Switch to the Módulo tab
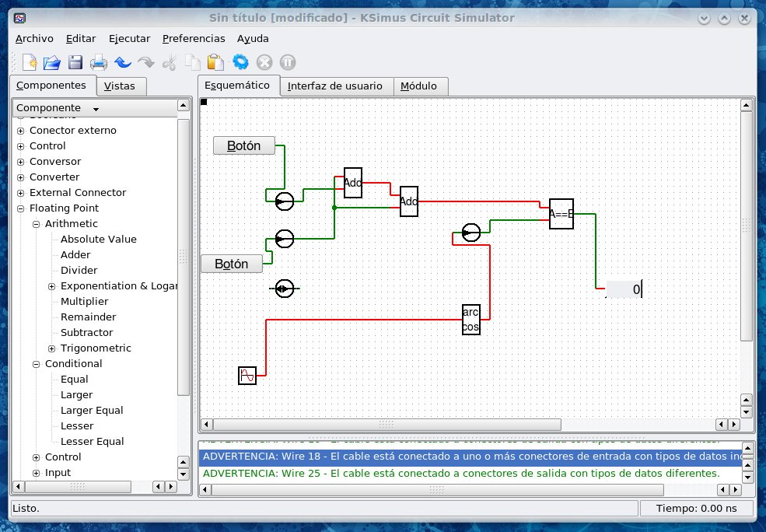The width and height of the screenshot is (766, 532). click(x=420, y=86)
